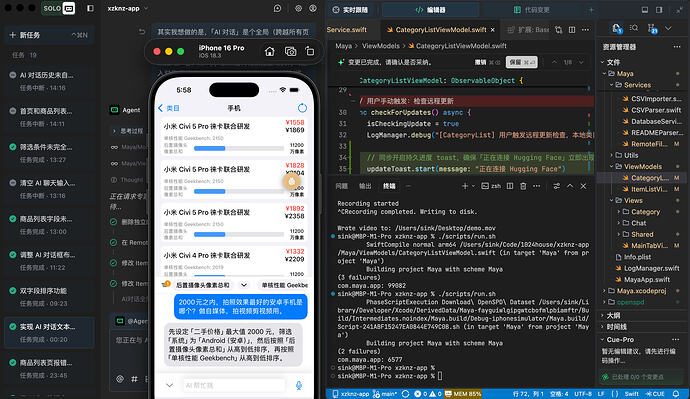Click progress bar of ¥1558 Civi 5 Pro
The image size is (690, 399).
[239, 148]
